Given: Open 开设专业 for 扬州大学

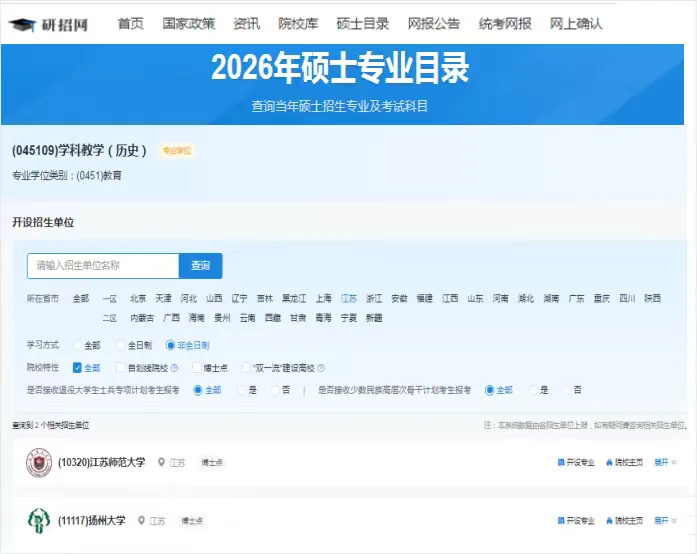Looking at the screenshot, I should pyautogui.click(x=576, y=520).
